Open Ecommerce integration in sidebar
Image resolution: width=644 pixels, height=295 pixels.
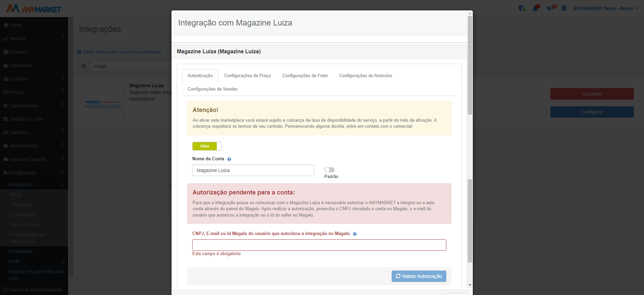(x=22, y=215)
